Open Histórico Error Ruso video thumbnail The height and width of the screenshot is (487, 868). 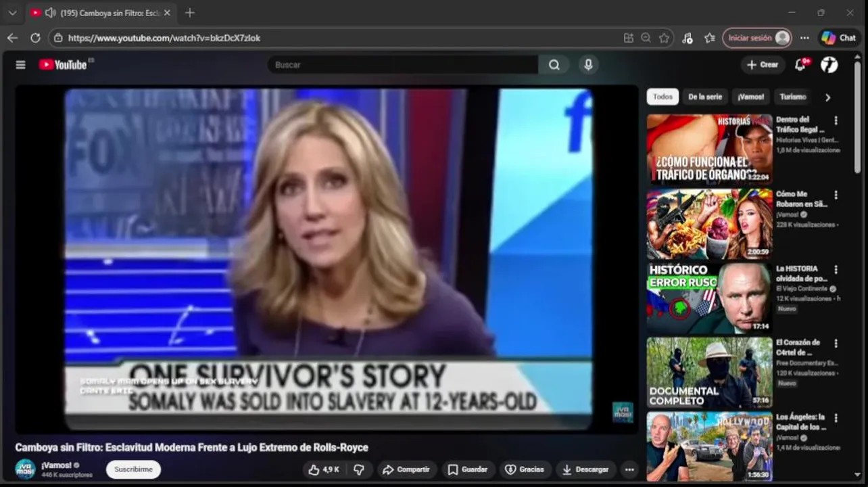(x=709, y=298)
